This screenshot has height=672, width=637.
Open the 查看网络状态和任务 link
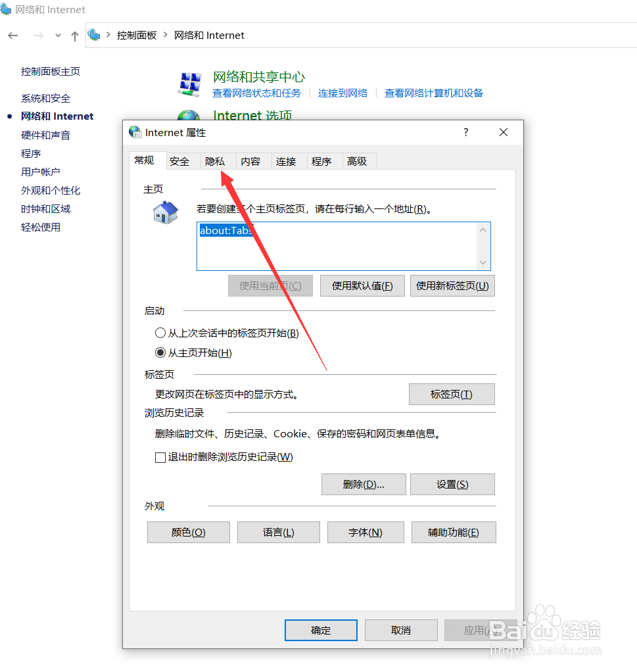coord(257,93)
